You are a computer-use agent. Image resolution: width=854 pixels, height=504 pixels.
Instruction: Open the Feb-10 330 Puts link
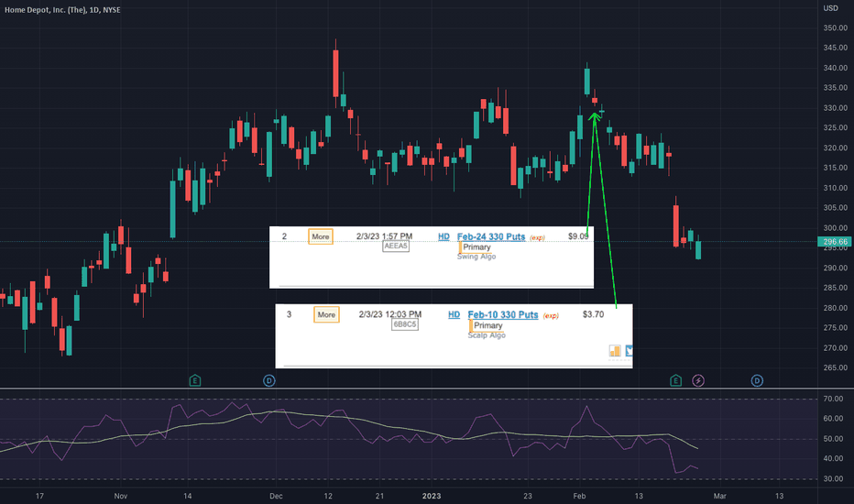[x=503, y=315]
